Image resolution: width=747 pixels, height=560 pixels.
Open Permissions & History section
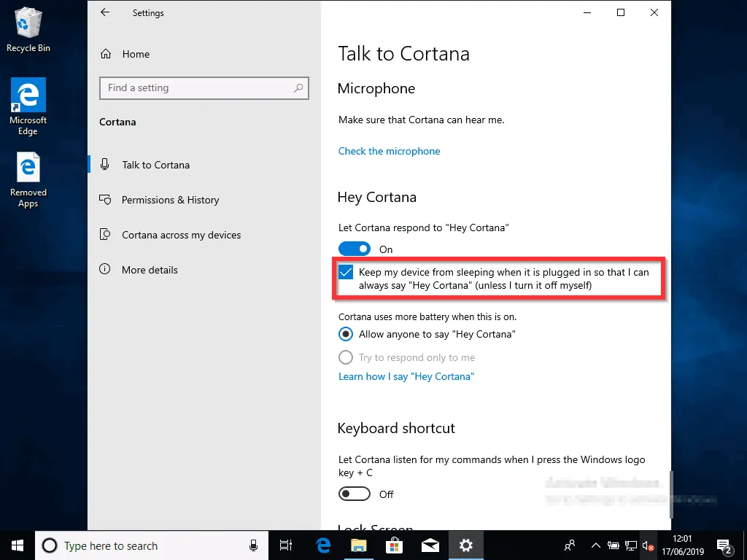click(170, 200)
